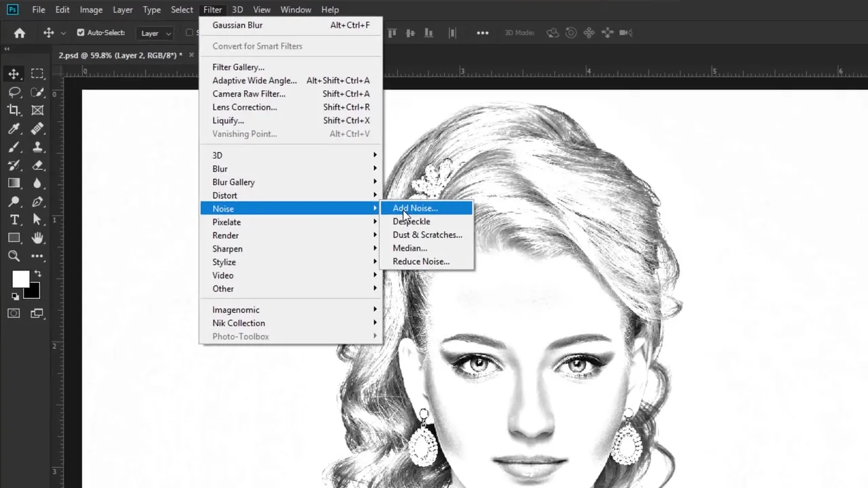Open the Edit Toolbar three-dots icon
This screenshot has height=488, width=868.
click(x=37, y=256)
